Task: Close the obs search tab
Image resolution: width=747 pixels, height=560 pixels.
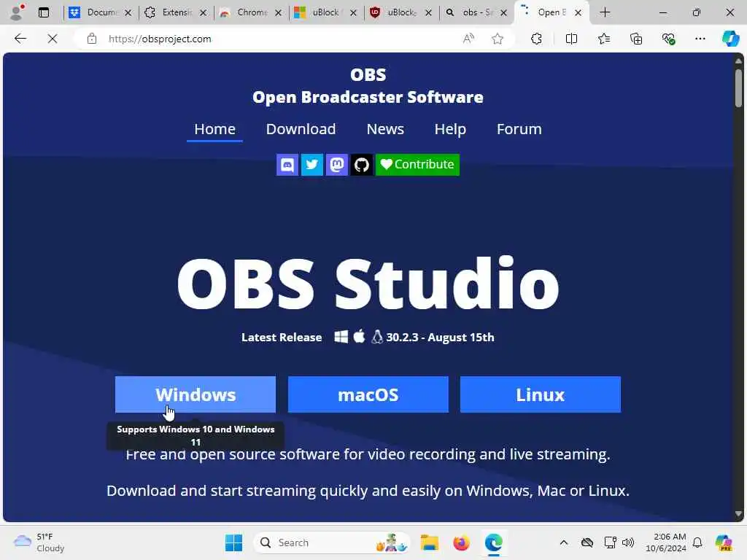Action: (503, 13)
